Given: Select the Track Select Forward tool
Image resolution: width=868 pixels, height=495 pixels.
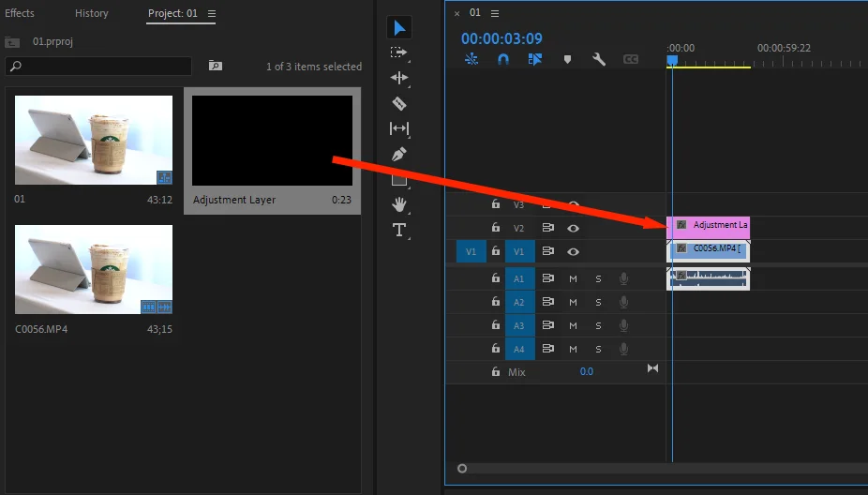Looking at the screenshot, I should coord(398,52).
